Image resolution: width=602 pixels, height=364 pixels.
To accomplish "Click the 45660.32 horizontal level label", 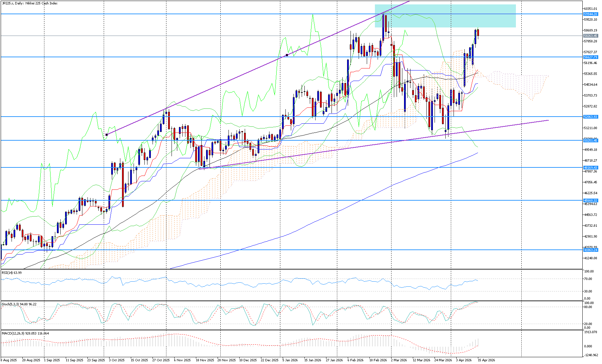I will pyautogui.click(x=590, y=200).
